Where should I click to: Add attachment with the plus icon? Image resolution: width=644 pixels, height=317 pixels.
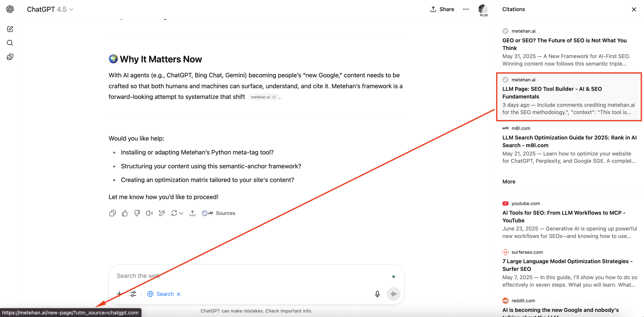click(x=119, y=294)
